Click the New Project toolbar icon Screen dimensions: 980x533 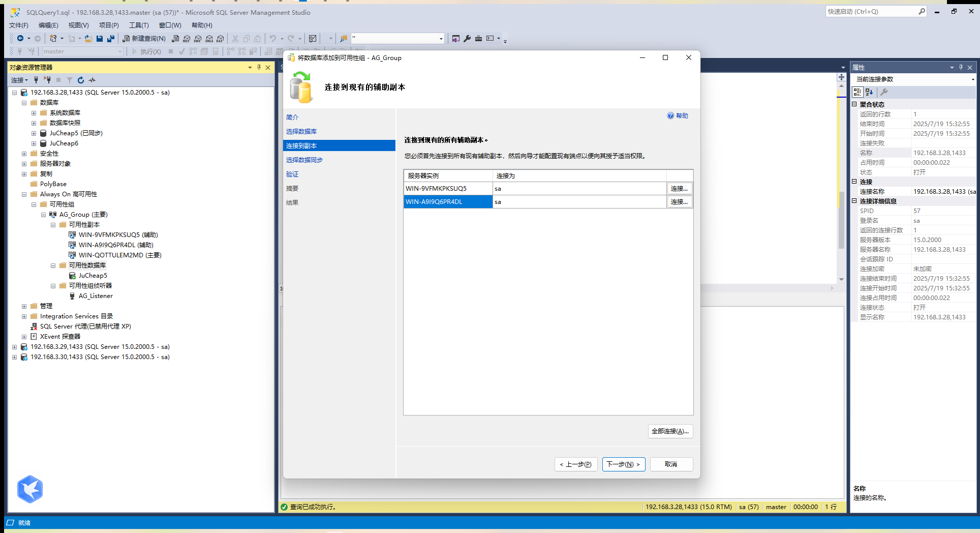coord(53,38)
